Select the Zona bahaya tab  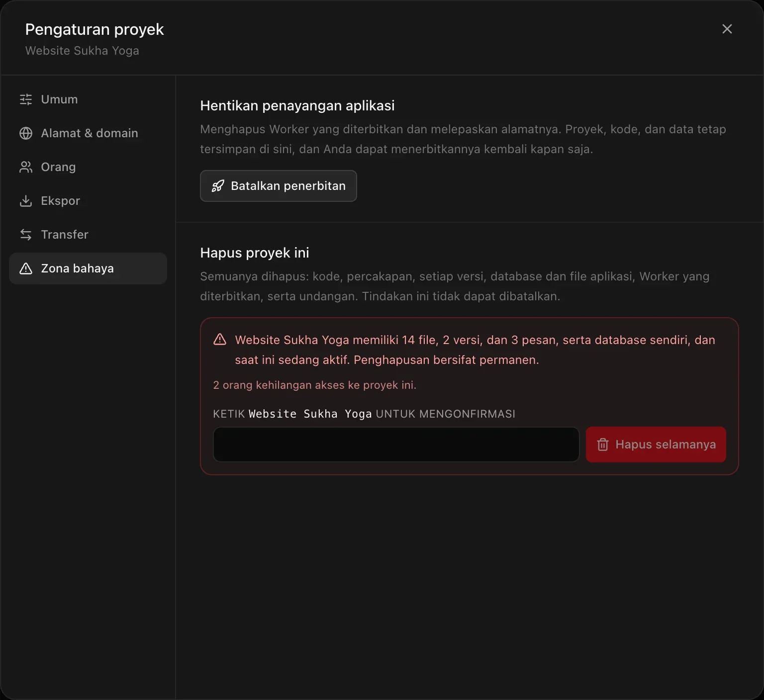(88, 268)
